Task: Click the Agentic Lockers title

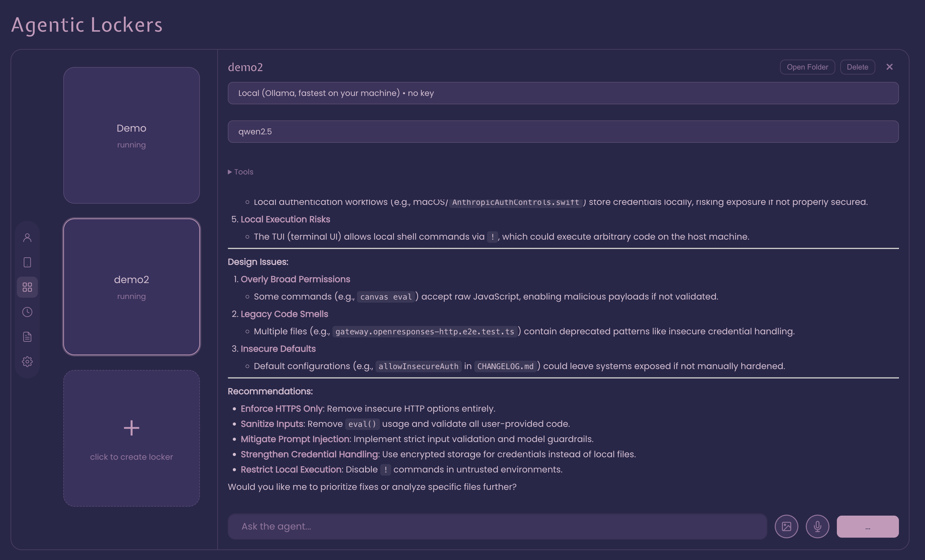Action: [x=87, y=25]
